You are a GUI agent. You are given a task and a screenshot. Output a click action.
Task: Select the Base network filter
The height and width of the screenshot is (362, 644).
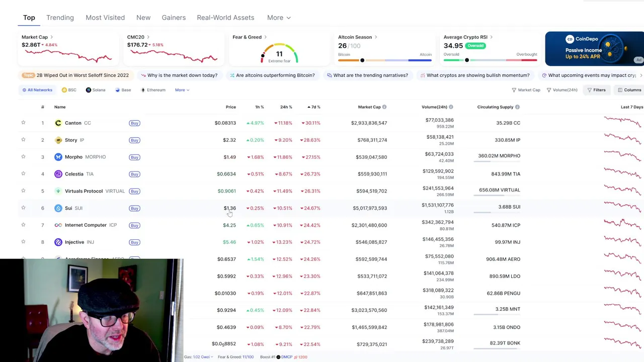pyautogui.click(x=123, y=90)
